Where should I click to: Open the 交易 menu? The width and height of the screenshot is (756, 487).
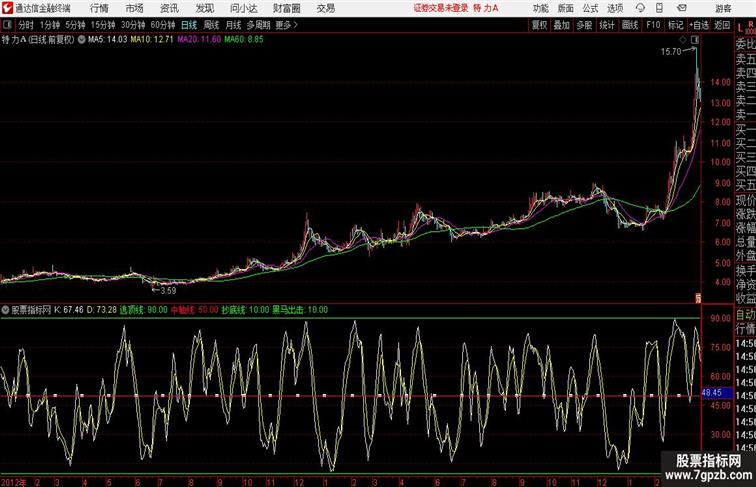(x=326, y=8)
